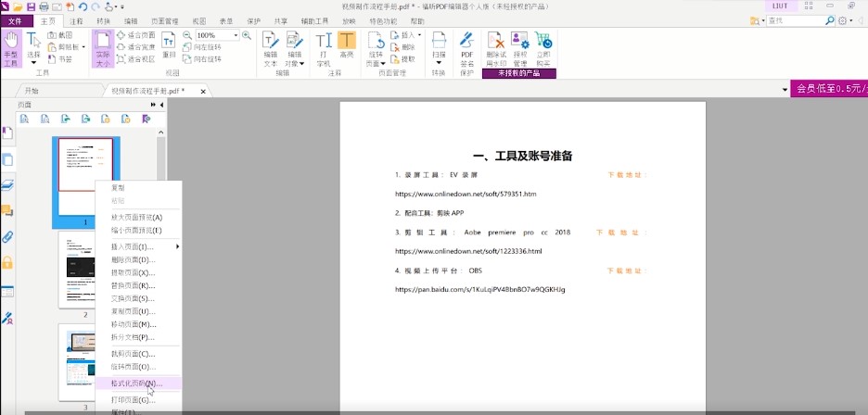Open the File (文件) menu
Image resolution: width=868 pixels, height=415 pixels.
(16, 21)
